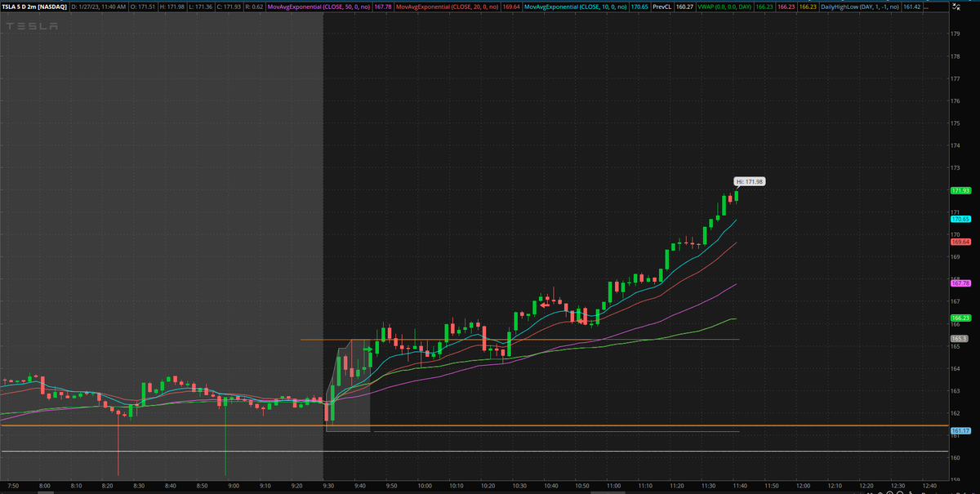Click the close value C: 171.93 in header
The width and height of the screenshot is (980, 494).
pyautogui.click(x=229, y=7)
